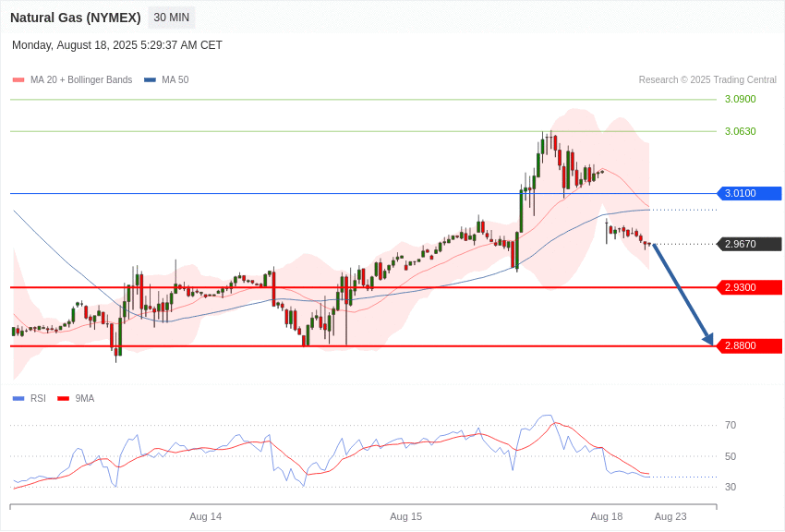Click the 3.0900 resistance level label
Screen dimensions: 785x532
click(x=741, y=99)
